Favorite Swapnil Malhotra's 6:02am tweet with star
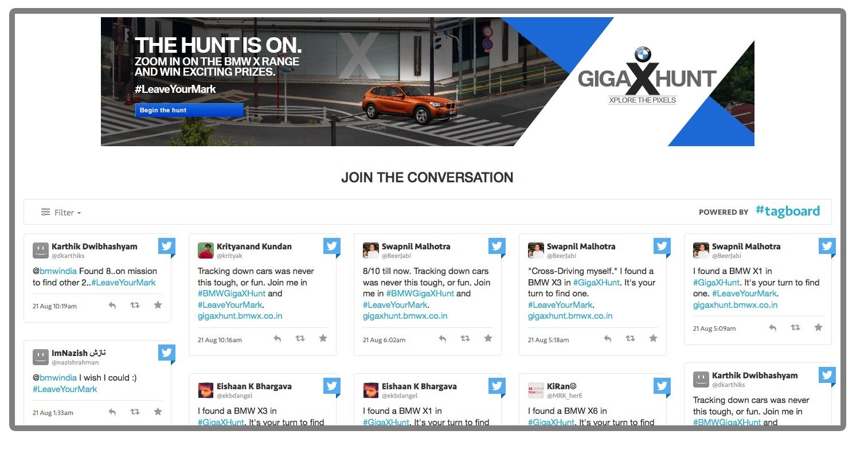 pos(488,338)
